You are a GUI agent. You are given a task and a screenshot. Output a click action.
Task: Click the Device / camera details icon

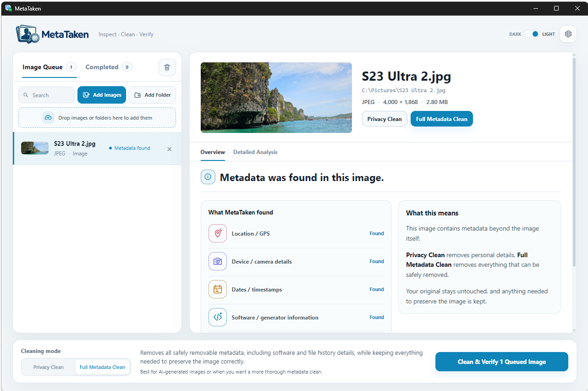pyautogui.click(x=218, y=261)
